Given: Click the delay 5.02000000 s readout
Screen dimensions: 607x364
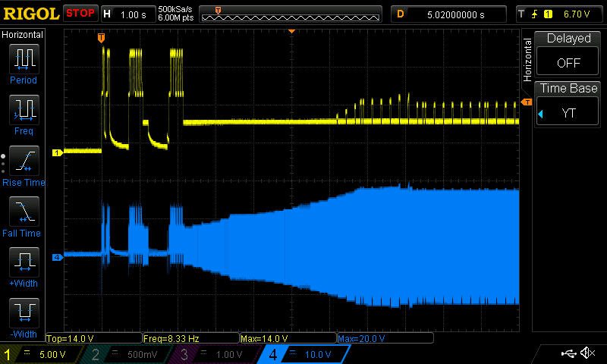Looking at the screenshot, I should click(x=456, y=14).
